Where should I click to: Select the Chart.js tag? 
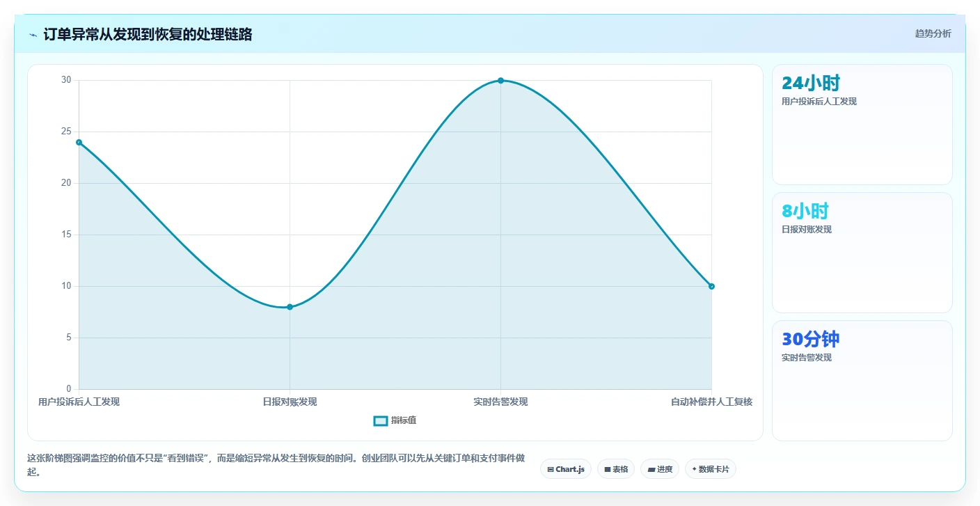pyautogui.click(x=566, y=469)
